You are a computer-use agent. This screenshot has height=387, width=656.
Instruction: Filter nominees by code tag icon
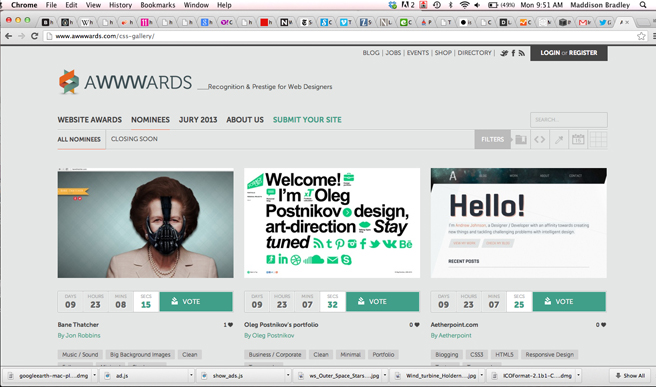pyautogui.click(x=540, y=139)
